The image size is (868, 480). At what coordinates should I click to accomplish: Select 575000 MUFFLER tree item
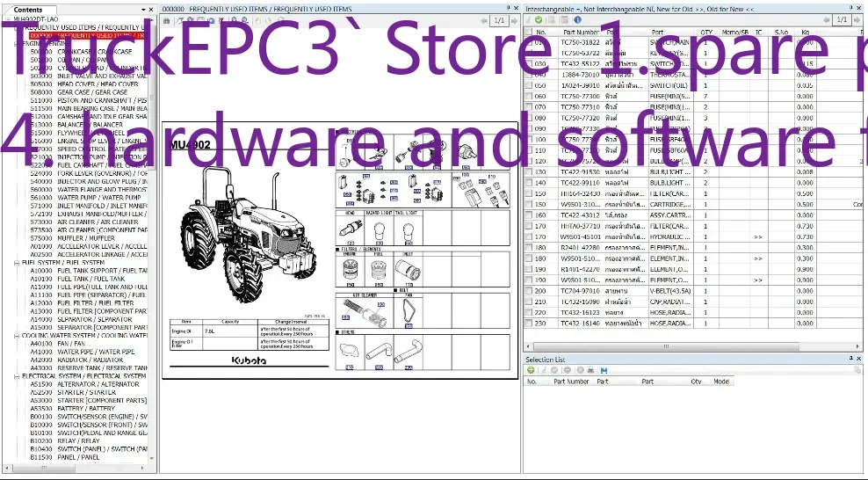(73, 238)
